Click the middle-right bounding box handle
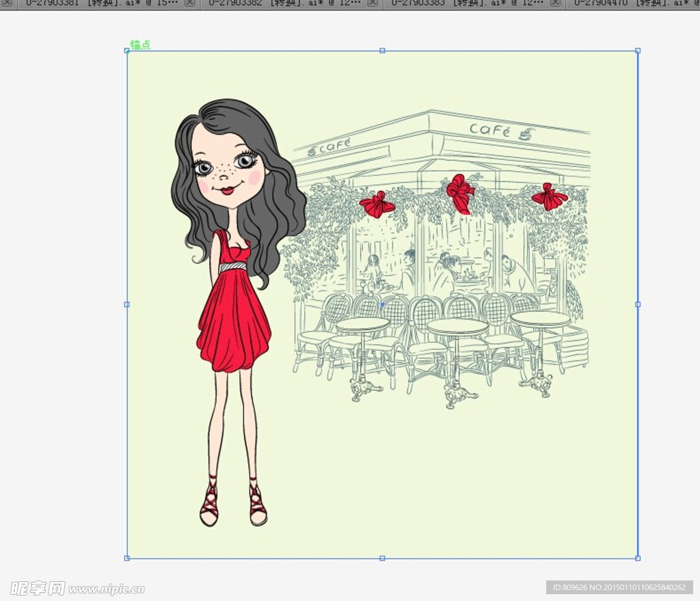 [638, 304]
